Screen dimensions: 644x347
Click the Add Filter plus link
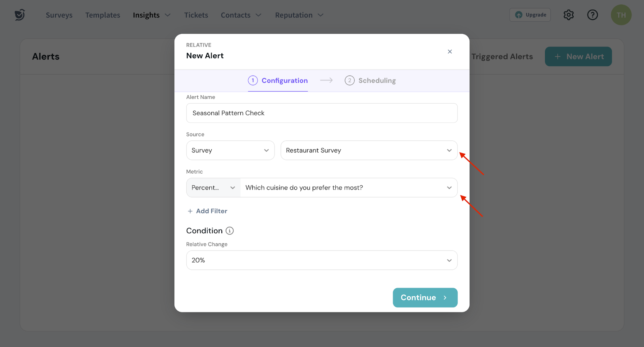point(207,211)
